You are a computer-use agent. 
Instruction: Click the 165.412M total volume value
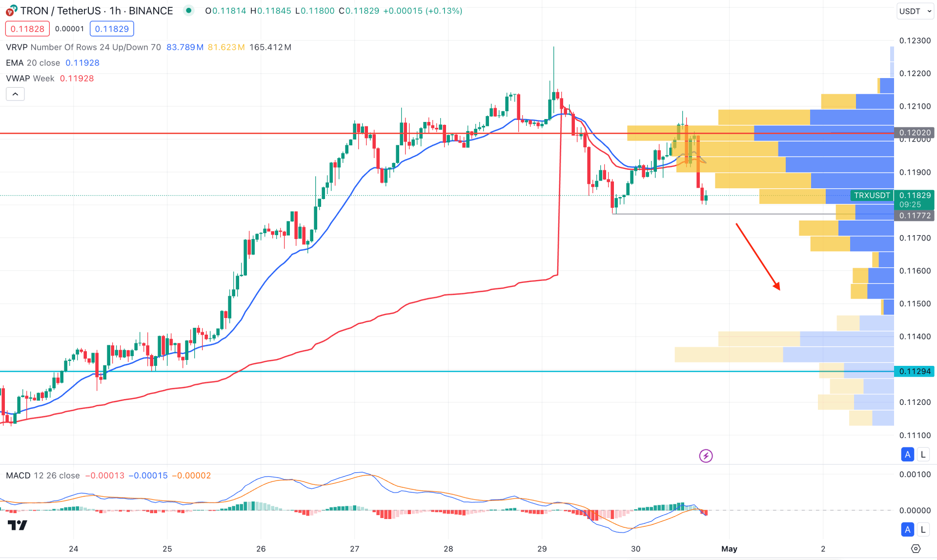pyautogui.click(x=270, y=47)
